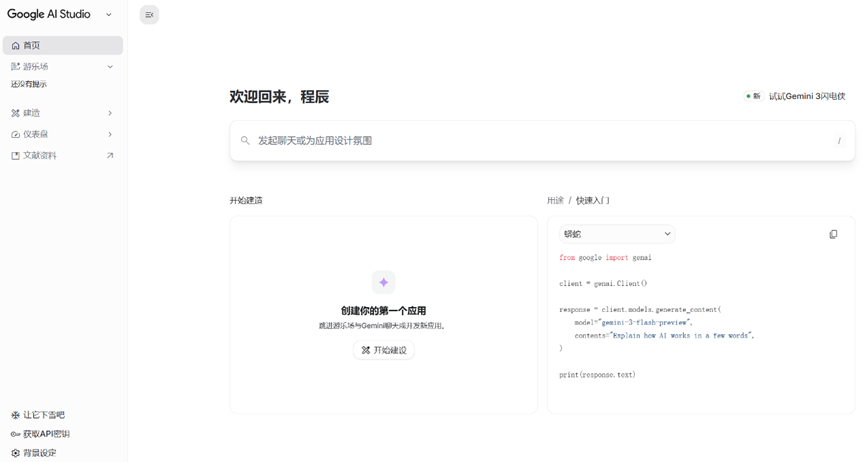The height and width of the screenshot is (462, 865).
Task: Click the snowflake icon
Action: tap(15, 415)
